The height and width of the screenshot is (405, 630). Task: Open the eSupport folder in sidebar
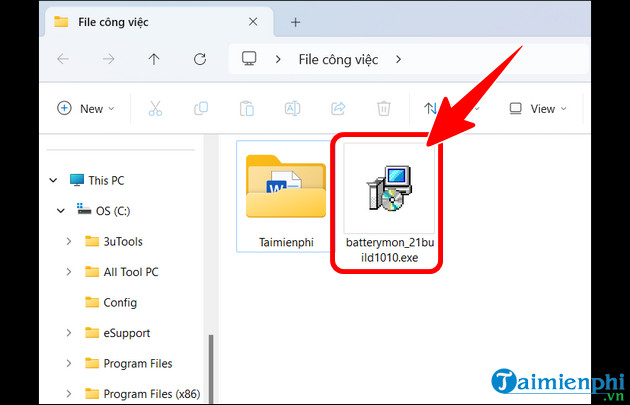127,333
